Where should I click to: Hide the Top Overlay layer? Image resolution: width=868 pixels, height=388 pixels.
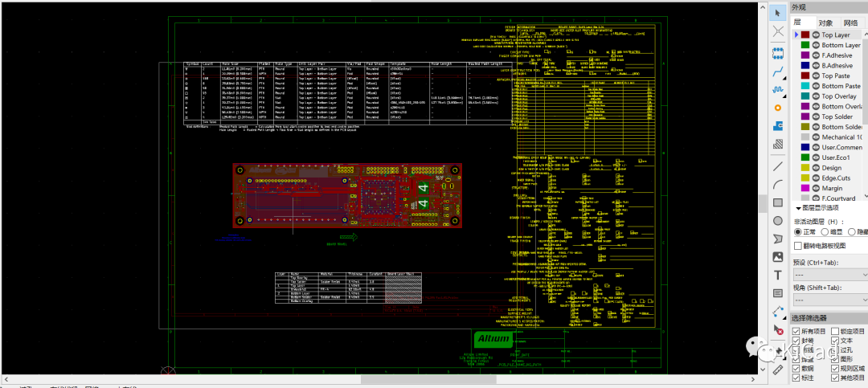(x=816, y=96)
